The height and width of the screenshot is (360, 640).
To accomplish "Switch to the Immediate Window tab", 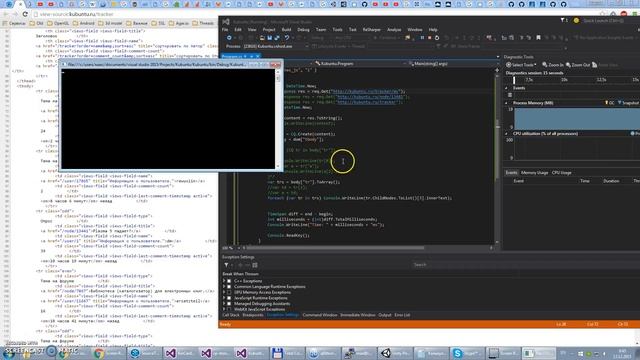I will pos(358,315).
